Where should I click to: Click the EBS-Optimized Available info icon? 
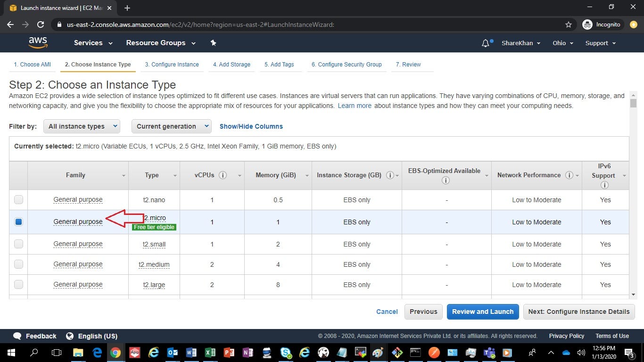446,180
